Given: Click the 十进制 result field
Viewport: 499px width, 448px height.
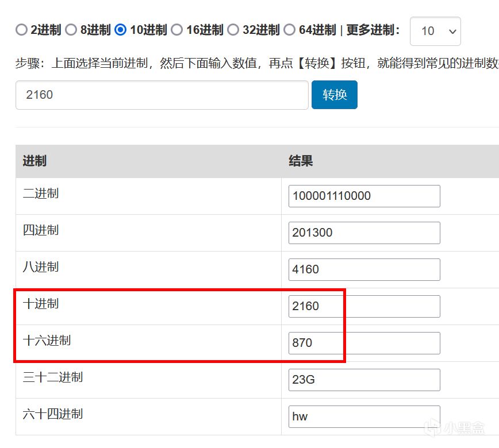Looking at the screenshot, I should coord(364,306).
